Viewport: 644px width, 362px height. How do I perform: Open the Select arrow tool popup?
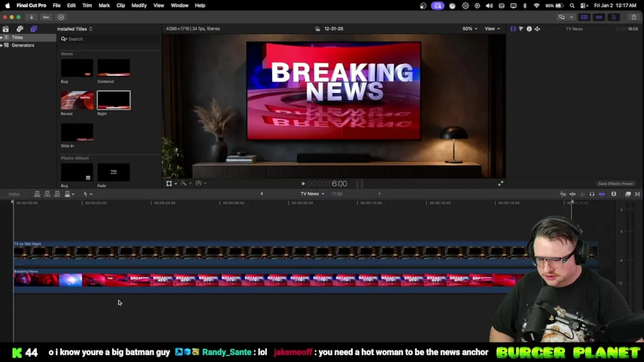click(88, 194)
